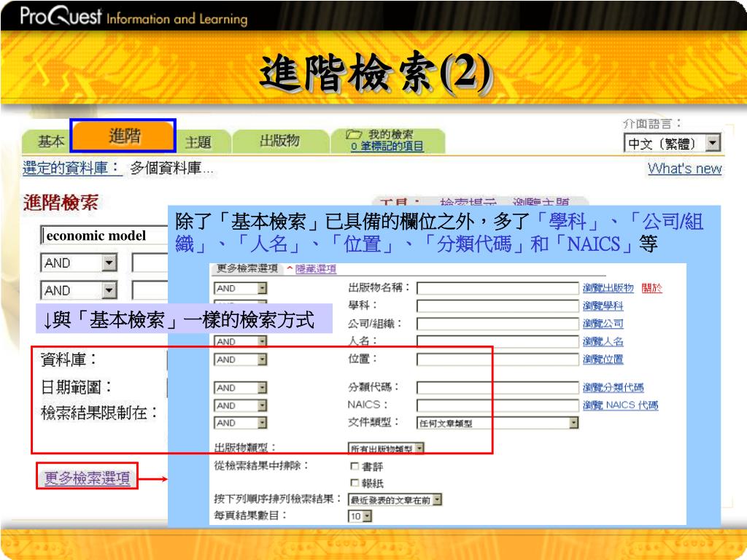Open the 介面語言 language dropdown
This screenshot has height=560, width=747.
(713, 144)
